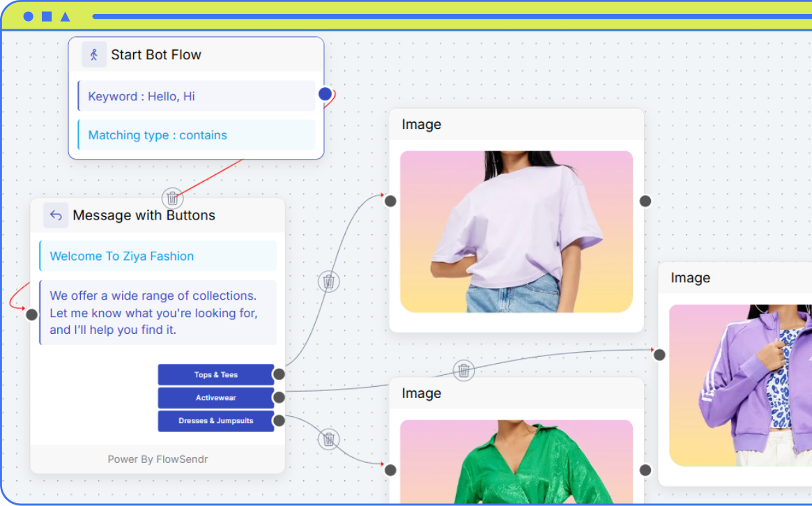
Task: Select the purple jacket image thumbnail
Action: point(740,385)
